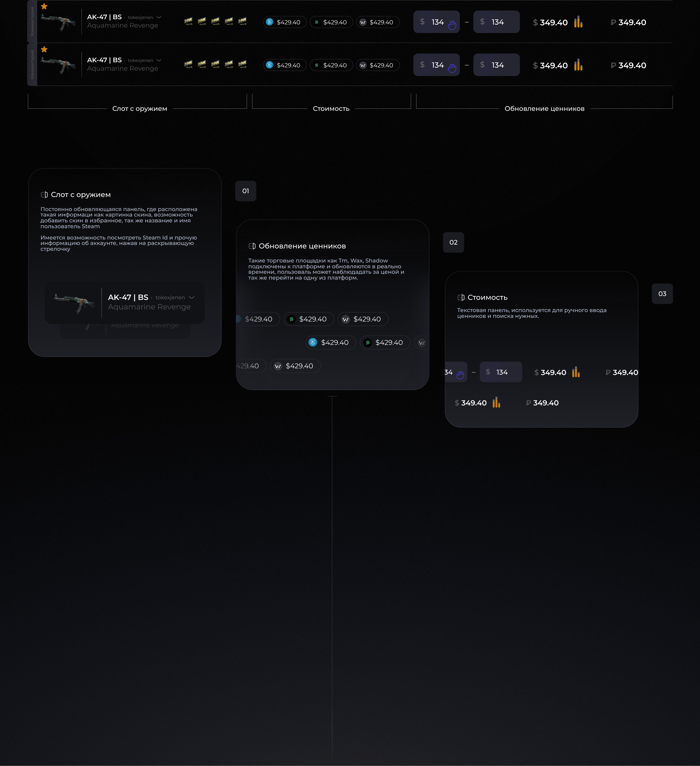
Task: Click the 02 step number badge
Action: 453,243
